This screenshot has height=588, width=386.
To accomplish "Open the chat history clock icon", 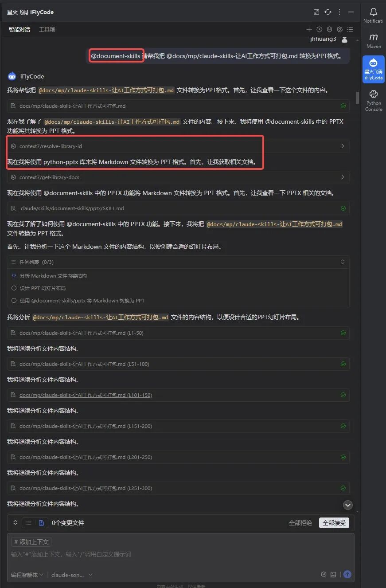I will (x=319, y=29).
